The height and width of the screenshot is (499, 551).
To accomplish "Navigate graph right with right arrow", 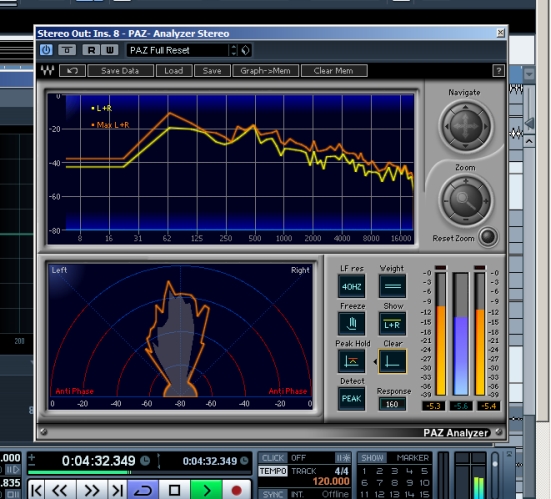I will (485, 126).
